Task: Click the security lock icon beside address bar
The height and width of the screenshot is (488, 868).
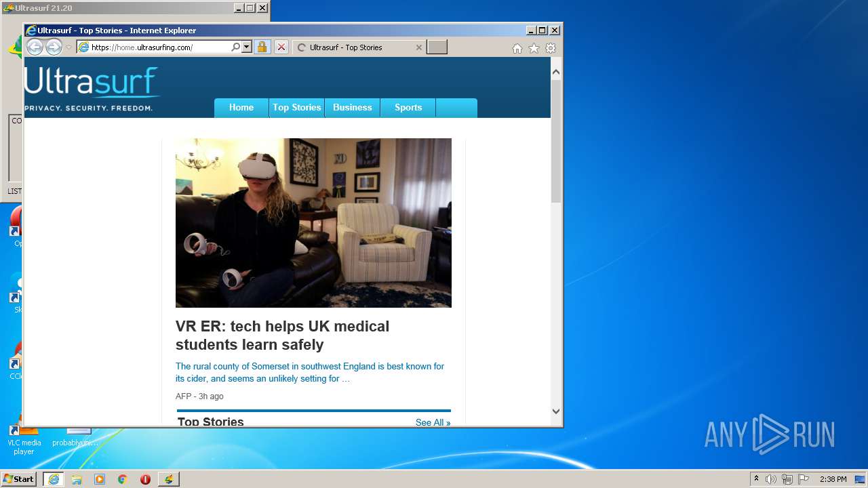Action: click(262, 47)
